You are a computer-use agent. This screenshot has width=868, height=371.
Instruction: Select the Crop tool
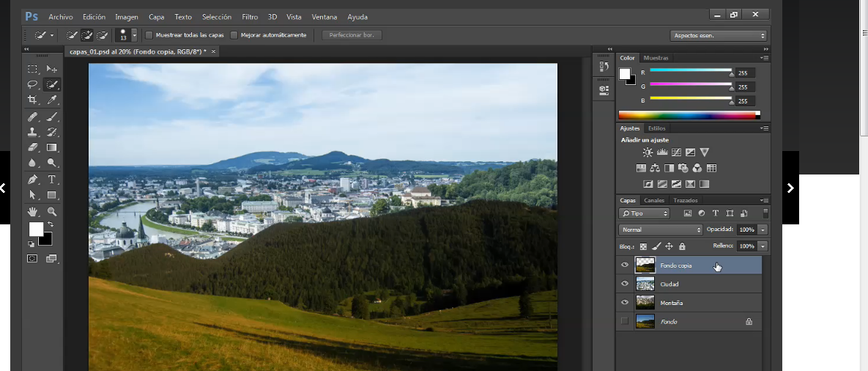(x=33, y=100)
